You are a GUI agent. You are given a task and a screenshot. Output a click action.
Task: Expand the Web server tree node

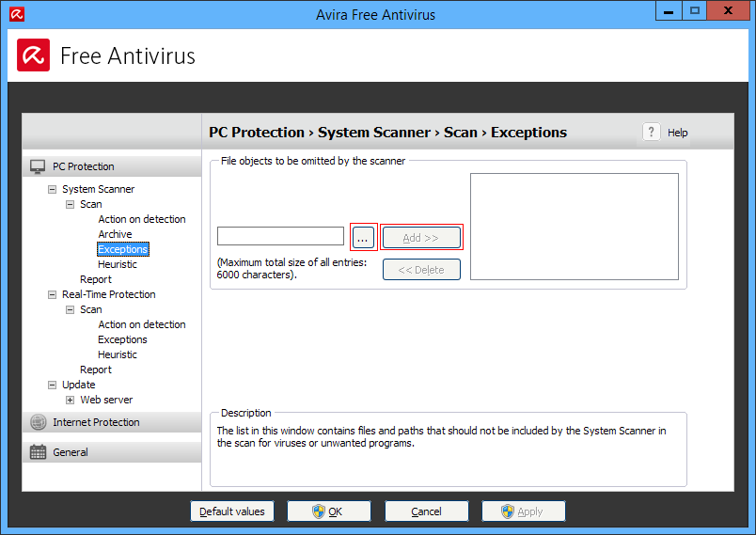tap(71, 400)
